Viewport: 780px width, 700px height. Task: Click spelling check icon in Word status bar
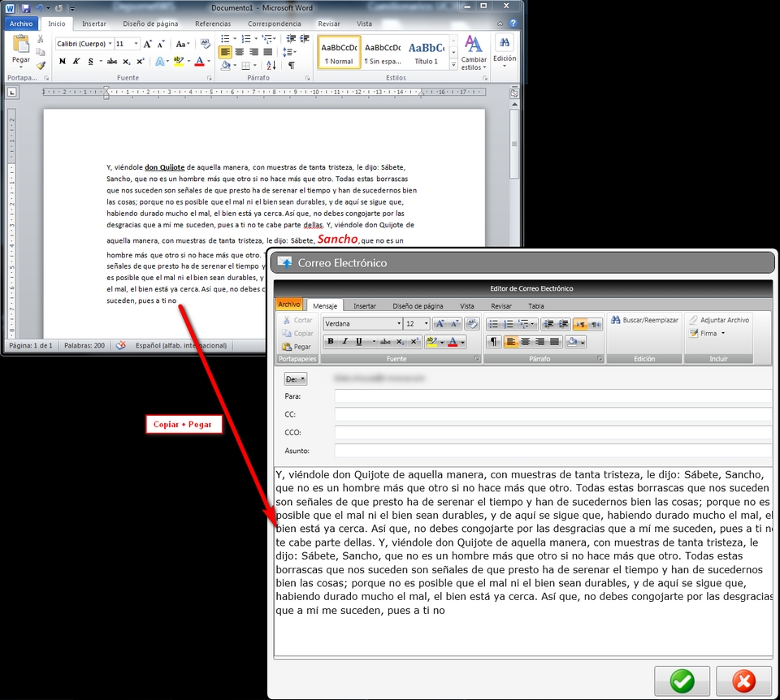pos(120,345)
